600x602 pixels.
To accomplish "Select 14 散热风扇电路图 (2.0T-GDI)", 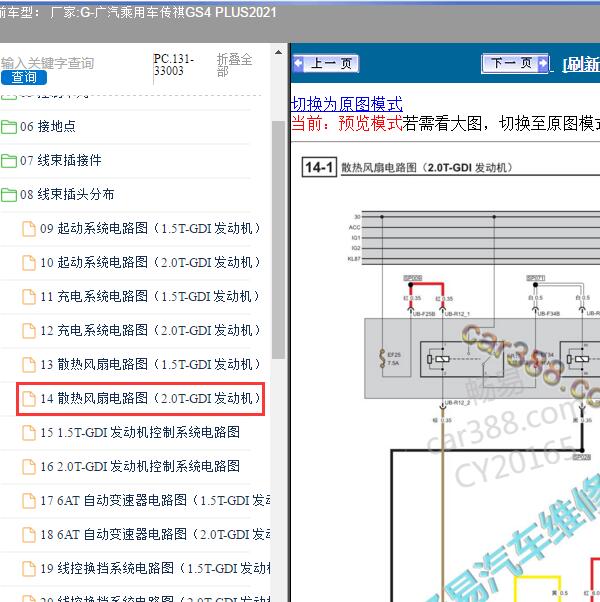I will pos(150,399).
